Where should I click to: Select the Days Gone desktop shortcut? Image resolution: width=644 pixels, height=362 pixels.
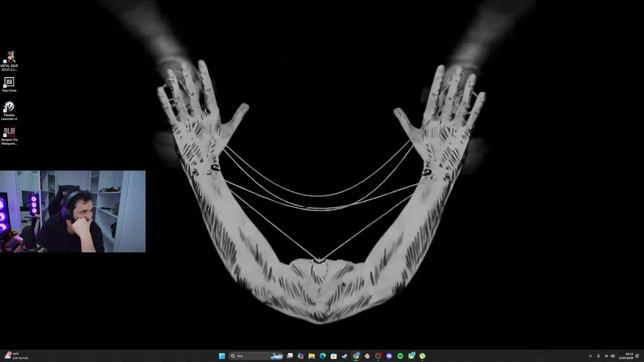9,84
